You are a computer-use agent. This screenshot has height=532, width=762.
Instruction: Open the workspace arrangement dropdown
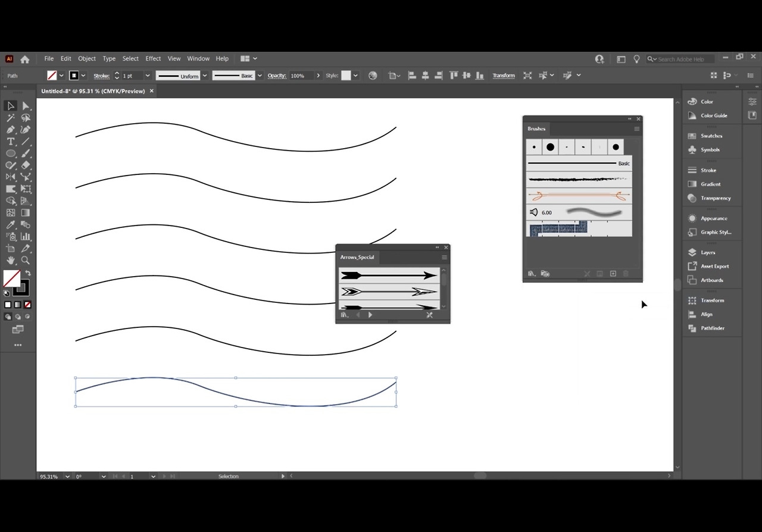(249, 59)
